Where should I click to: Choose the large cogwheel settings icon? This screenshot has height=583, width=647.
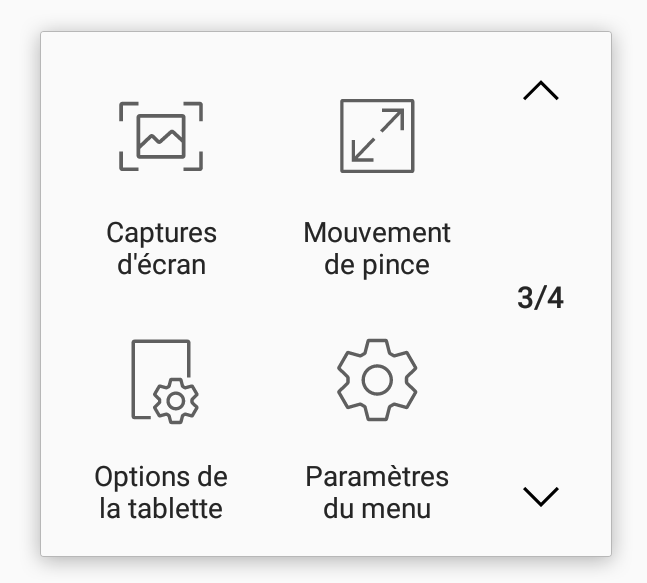(377, 380)
